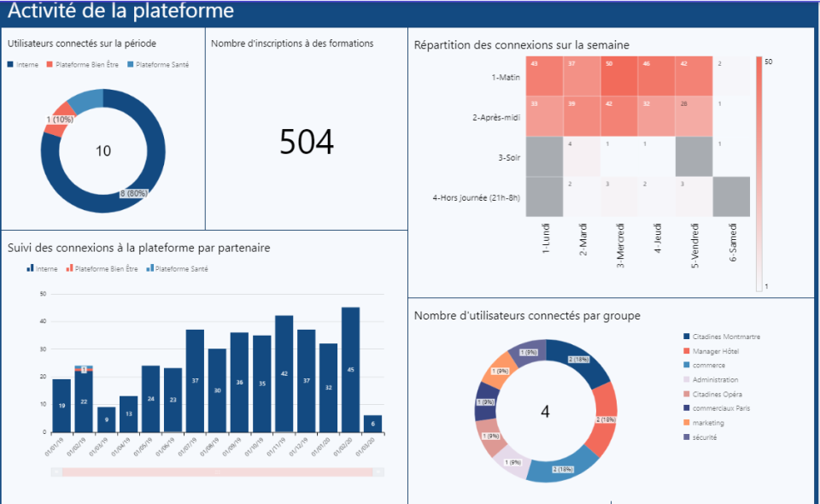Click grey heatmap cell Soir Lundi

pos(544,156)
